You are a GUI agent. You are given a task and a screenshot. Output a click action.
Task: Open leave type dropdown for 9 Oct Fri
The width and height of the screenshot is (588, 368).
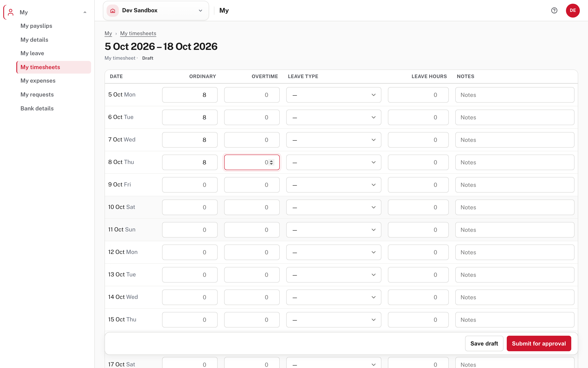pyautogui.click(x=333, y=185)
